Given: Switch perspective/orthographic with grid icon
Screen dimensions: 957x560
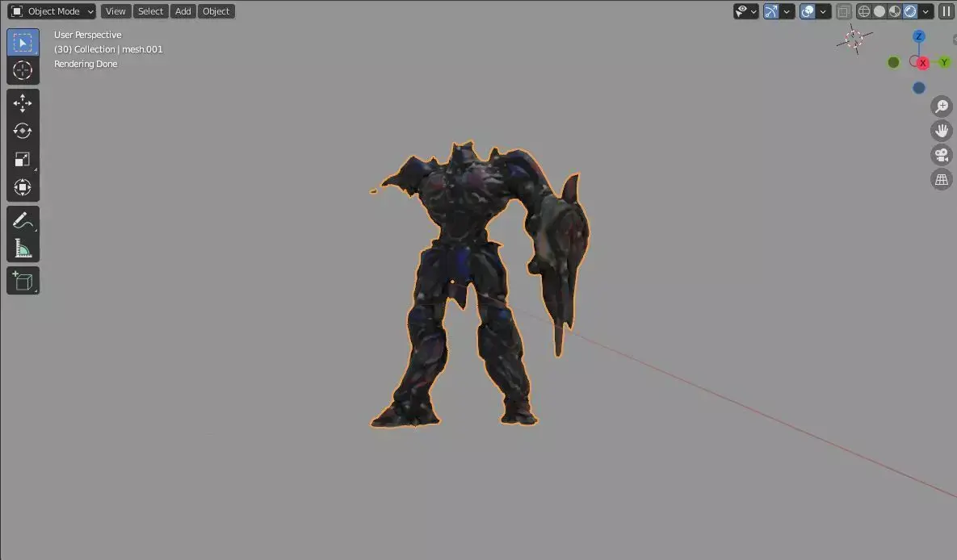Looking at the screenshot, I should tap(942, 179).
